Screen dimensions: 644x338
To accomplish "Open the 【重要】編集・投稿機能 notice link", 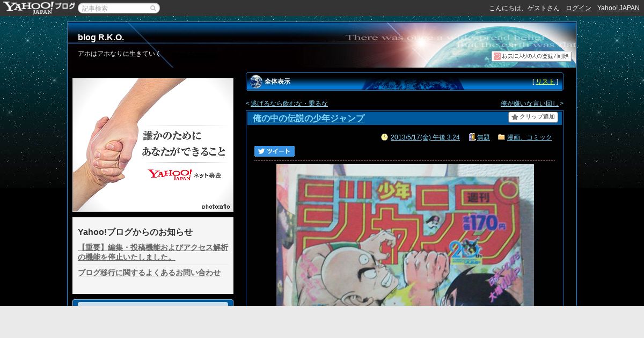I will click(x=153, y=252).
